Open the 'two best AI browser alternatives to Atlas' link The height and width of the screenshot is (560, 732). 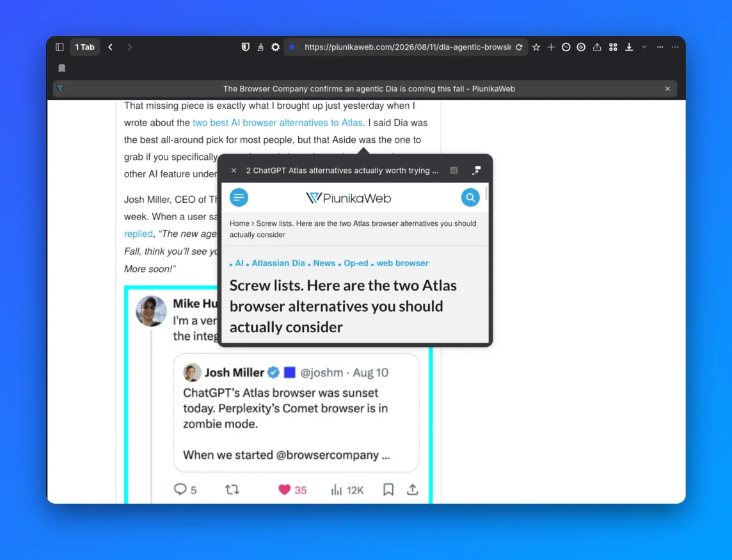(277, 123)
